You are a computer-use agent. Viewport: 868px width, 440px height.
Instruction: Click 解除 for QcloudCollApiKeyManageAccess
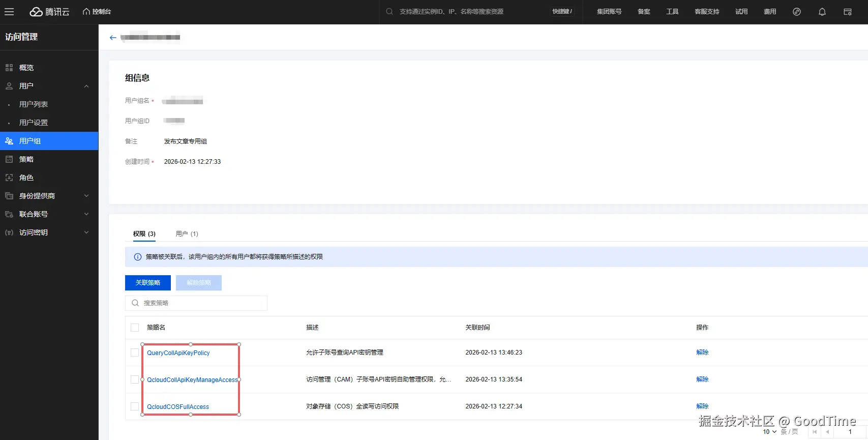[702, 379]
